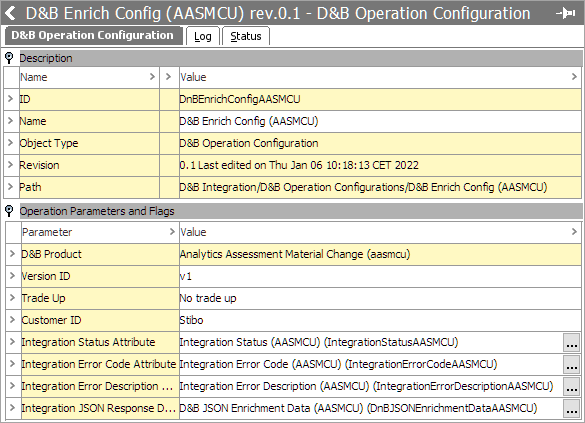Click the Version ID value 'v1'

click(185, 276)
